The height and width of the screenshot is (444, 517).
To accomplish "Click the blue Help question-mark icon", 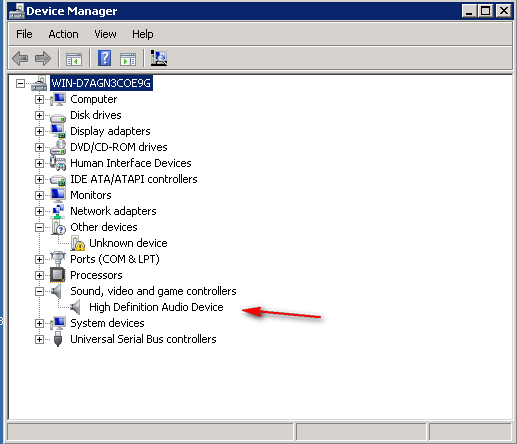I will (104, 58).
